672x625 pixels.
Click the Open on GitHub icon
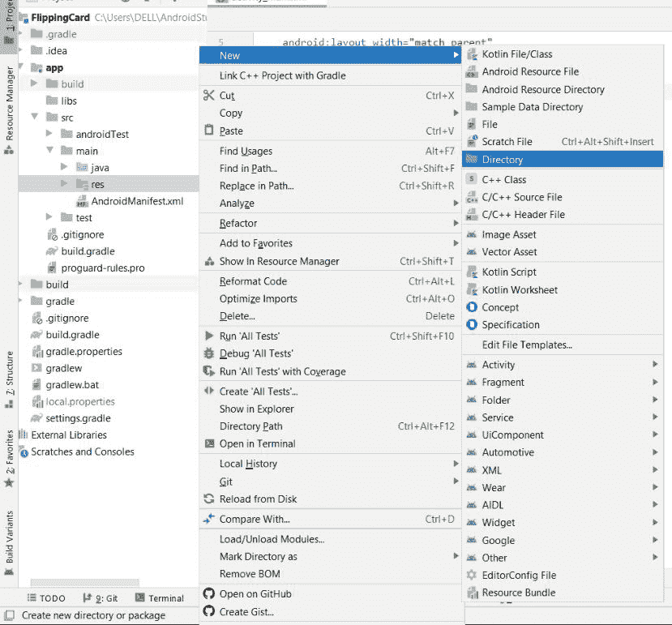click(x=209, y=594)
